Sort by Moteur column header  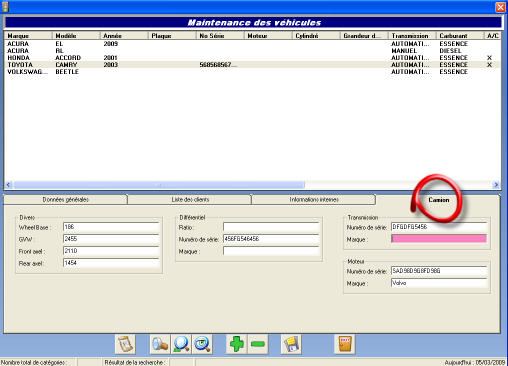coord(268,35)
